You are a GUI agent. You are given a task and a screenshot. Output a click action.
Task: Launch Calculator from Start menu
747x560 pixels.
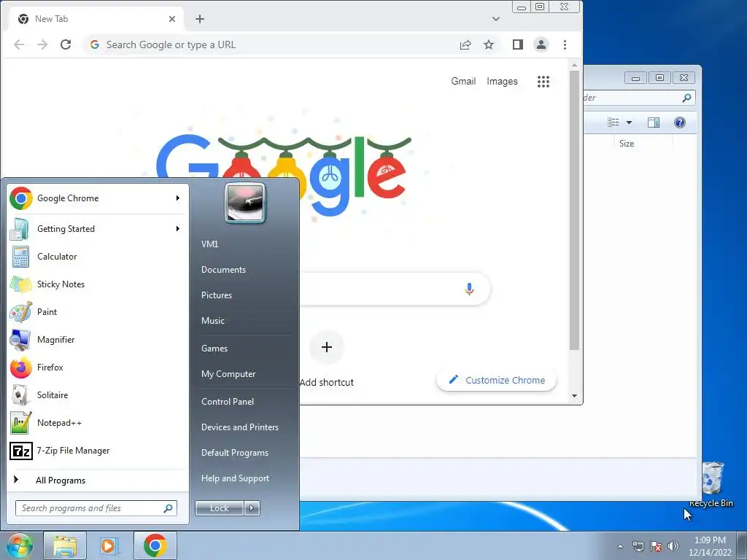97,257
